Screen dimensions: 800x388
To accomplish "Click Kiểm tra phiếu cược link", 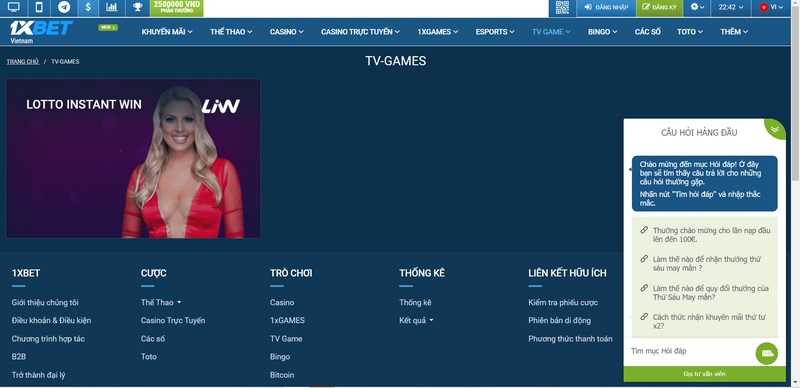I will (x=563, y=302).
